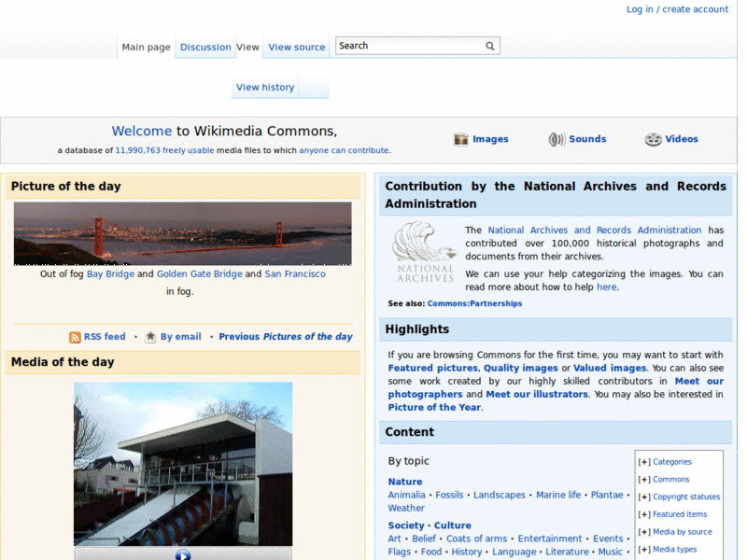Click the RSS feed text link
Screen dimensions: 747x560
coord(105,337)
